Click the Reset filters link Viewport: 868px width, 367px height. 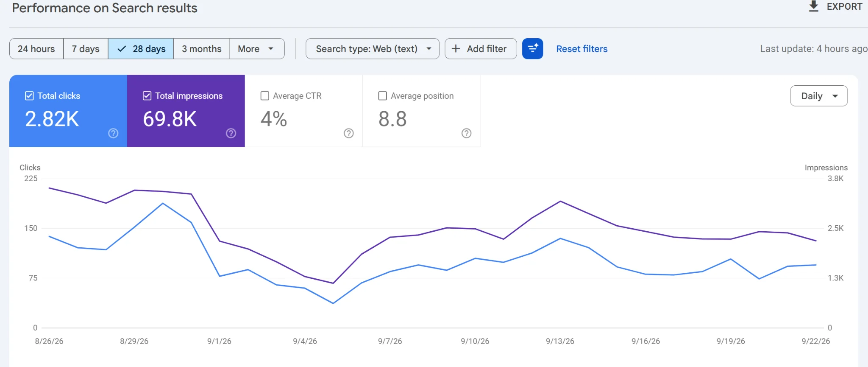(582, 49)
